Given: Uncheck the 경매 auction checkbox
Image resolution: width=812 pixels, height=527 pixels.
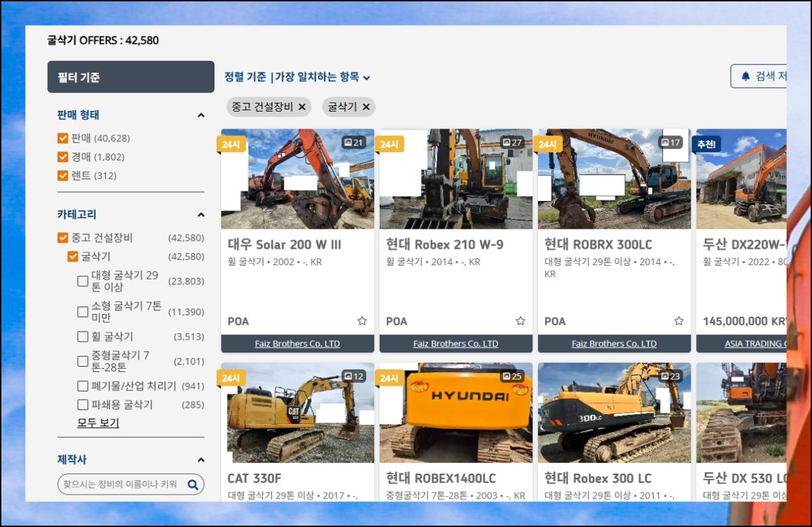Looking at the screenshot, I should [x=63, y=157].
